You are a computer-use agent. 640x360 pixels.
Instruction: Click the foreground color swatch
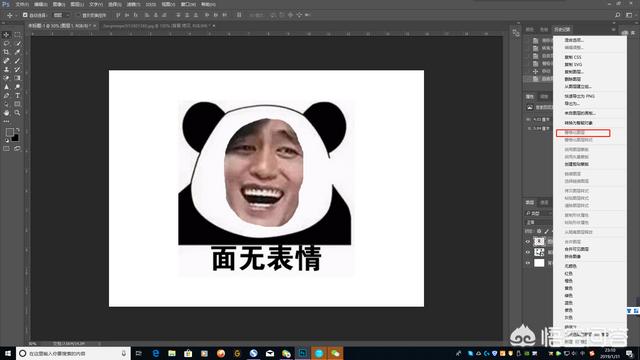click(9, 132)
